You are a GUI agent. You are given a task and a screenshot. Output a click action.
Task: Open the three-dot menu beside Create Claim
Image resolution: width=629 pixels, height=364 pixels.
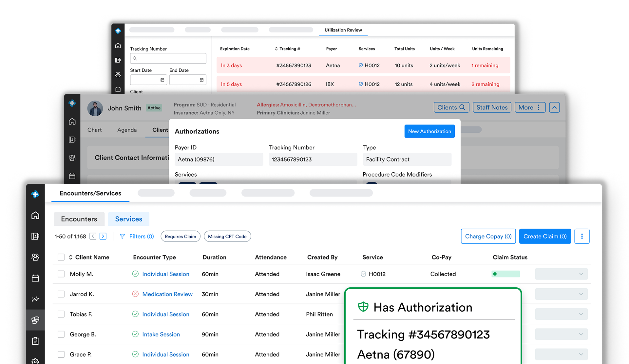coord(582,236)
